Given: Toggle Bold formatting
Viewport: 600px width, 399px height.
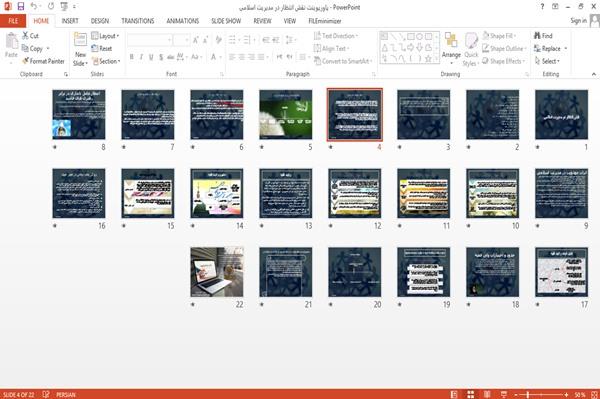Looking at the screenshot, I should pos(131,57).
